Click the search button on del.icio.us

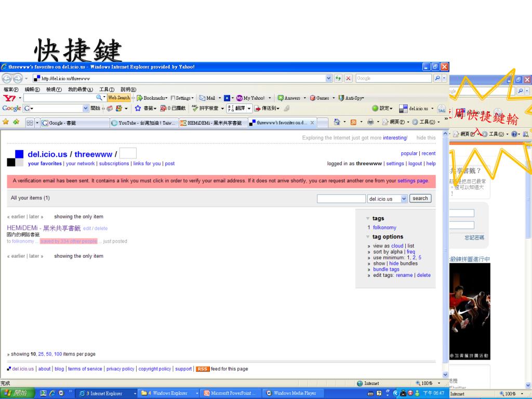click(x=420, y=198)
